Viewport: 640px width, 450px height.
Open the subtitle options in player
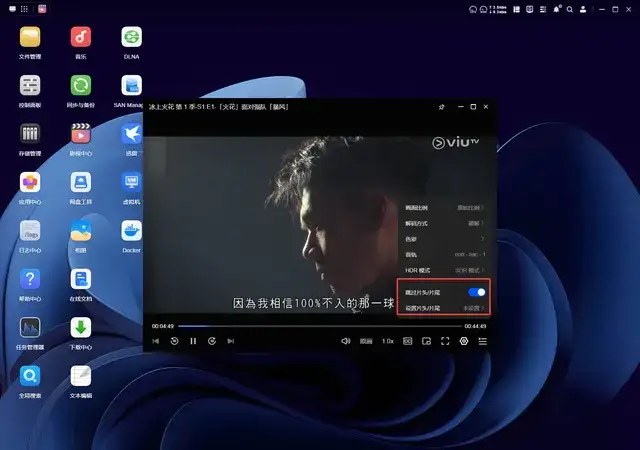[x=407, y=341]
